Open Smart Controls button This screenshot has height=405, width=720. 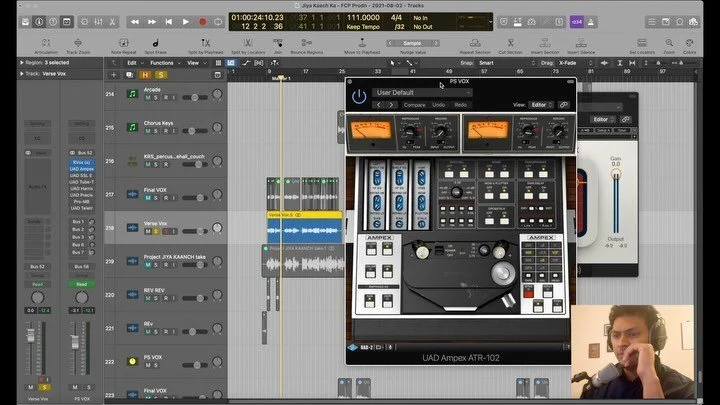tap(84, 22)
